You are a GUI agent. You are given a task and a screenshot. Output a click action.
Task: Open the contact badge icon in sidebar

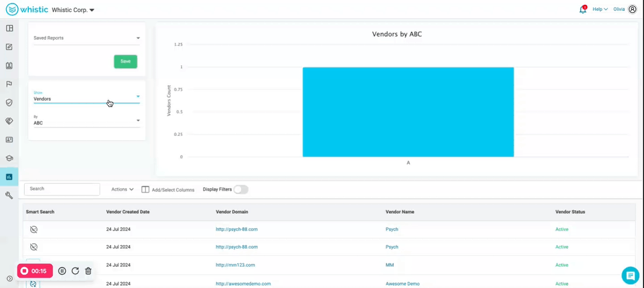pyautogui.click(x=9, y=66)
